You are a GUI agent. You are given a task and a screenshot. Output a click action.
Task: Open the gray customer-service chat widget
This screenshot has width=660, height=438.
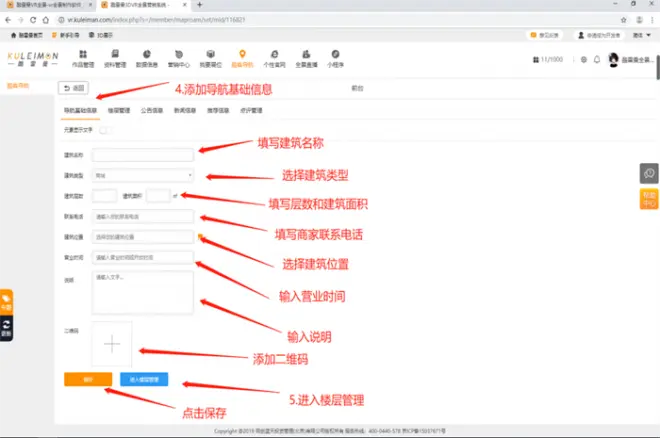pyautogui.click(x=649, y=173)
